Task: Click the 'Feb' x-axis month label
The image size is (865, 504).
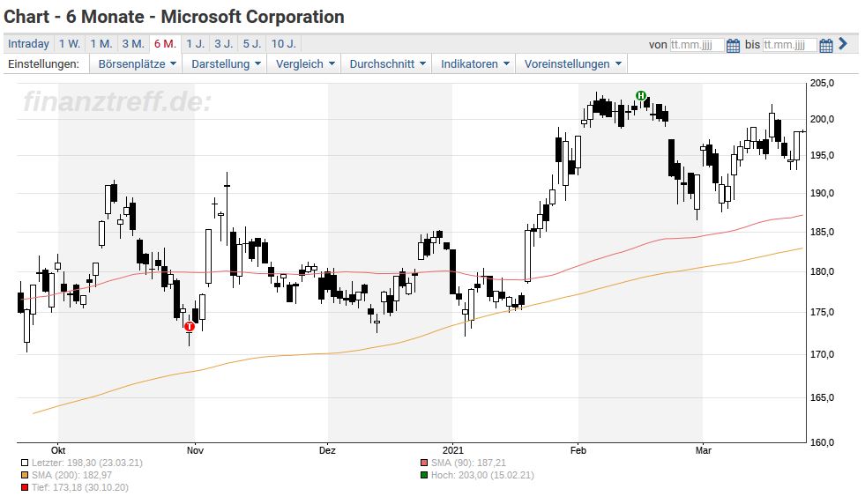Action: click(x=578, y=450)
